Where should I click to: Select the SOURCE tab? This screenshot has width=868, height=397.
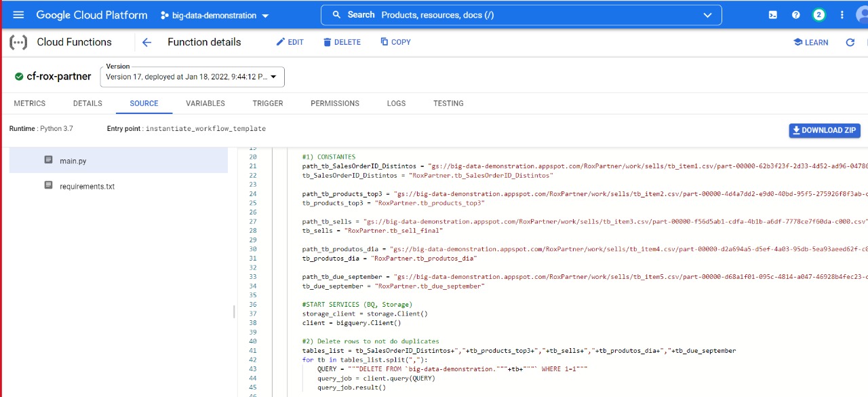coord(144,103)
